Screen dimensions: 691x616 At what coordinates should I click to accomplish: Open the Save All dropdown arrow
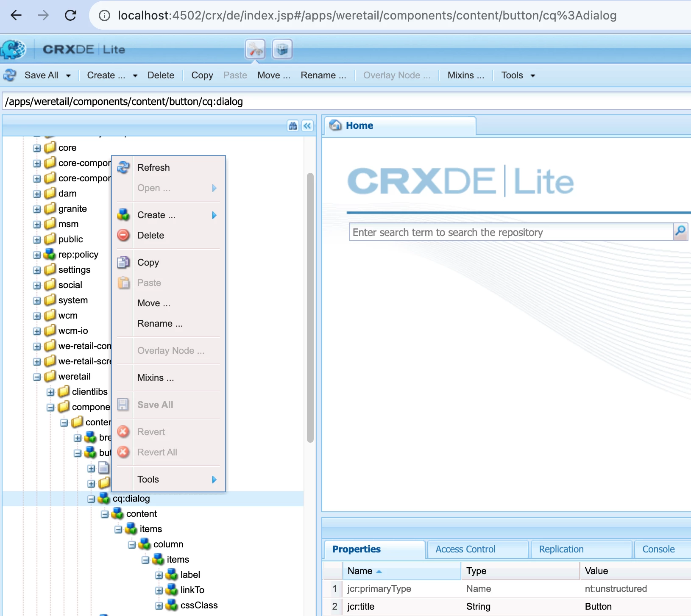tap(68, 76)
